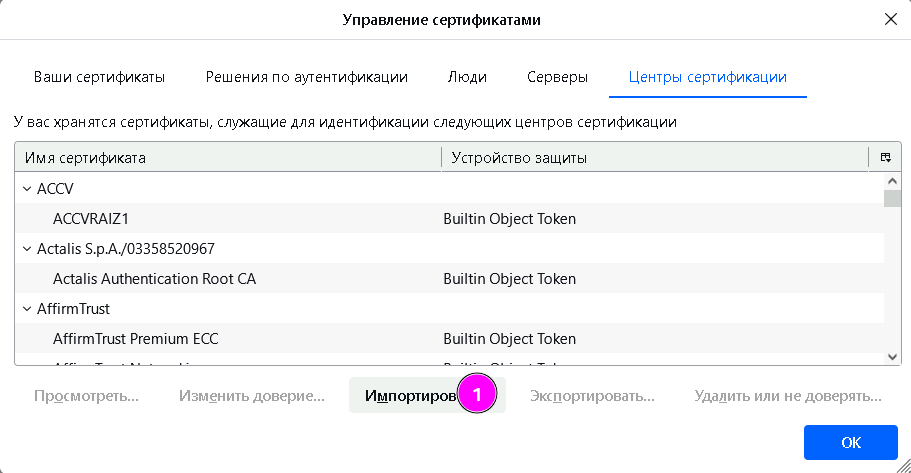Collapse the Actalis S.p.A. group

26,249
